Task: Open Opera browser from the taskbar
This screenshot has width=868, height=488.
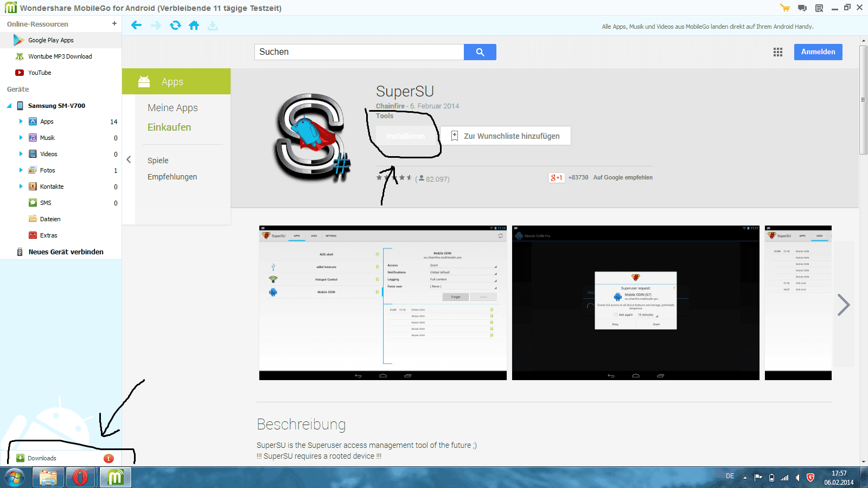Action: click(x=80, y=478)
